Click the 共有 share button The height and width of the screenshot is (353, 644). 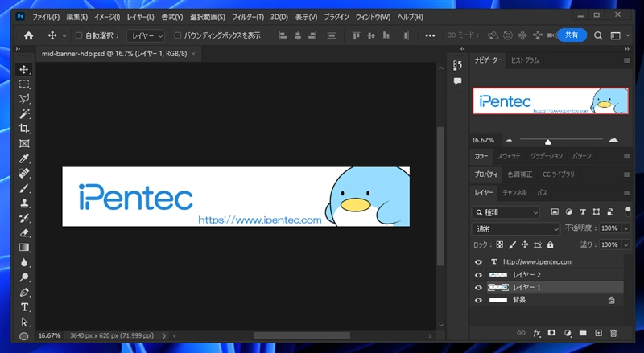point(571,35)
